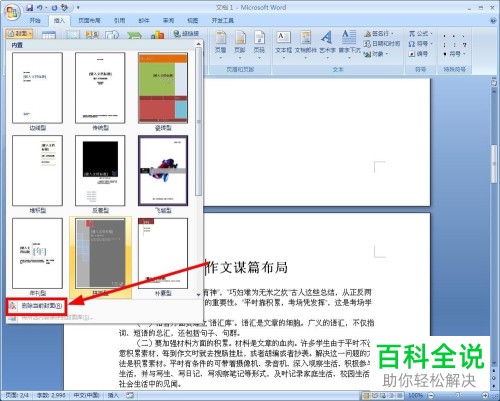
Task: Click the cover gallery scroll up arrow
Action: [x=199, y=44]
